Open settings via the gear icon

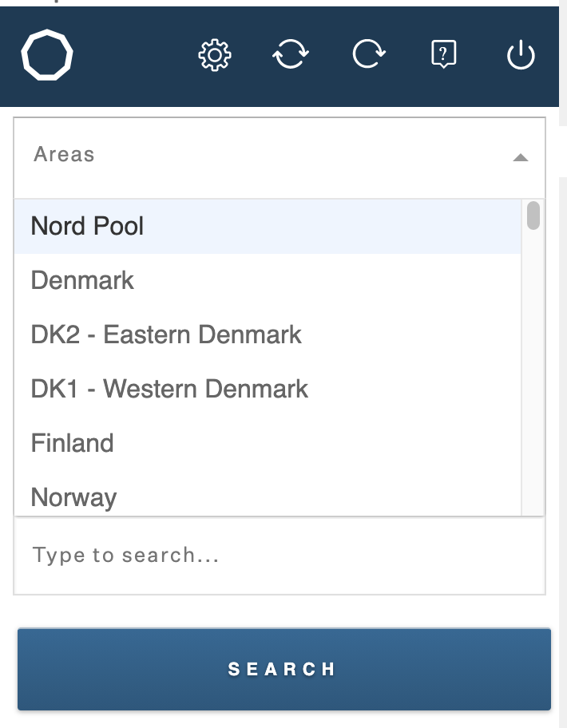click(x=215, y=55)
